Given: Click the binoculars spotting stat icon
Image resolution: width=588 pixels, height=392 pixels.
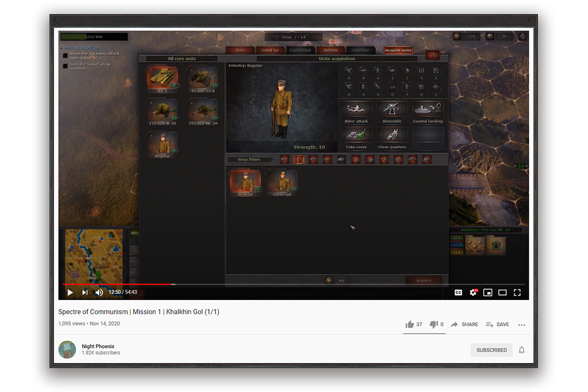Looking at the screenshot, I should [436, 71].
